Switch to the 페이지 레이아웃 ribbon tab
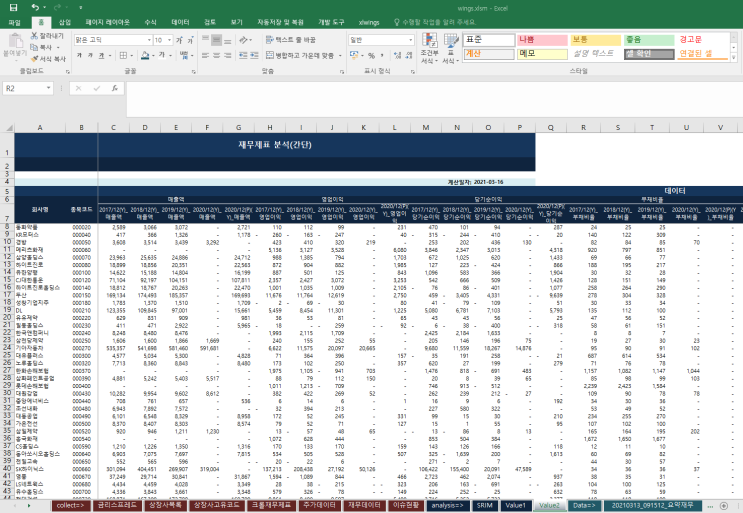Viewport: 743px width, 513px height. [107, 22]
